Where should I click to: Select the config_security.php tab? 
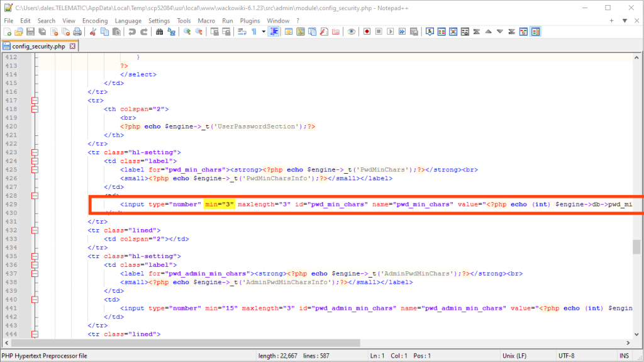coord(39,46)
